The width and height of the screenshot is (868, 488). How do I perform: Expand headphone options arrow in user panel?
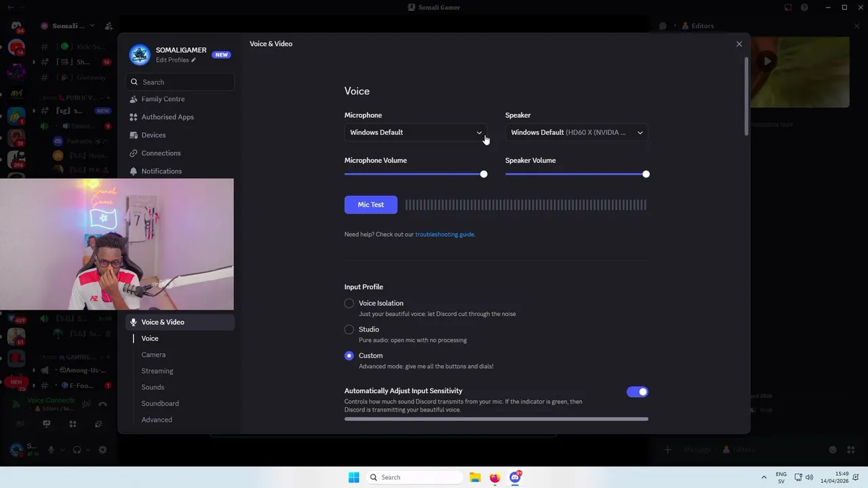[x=88, y=450]
